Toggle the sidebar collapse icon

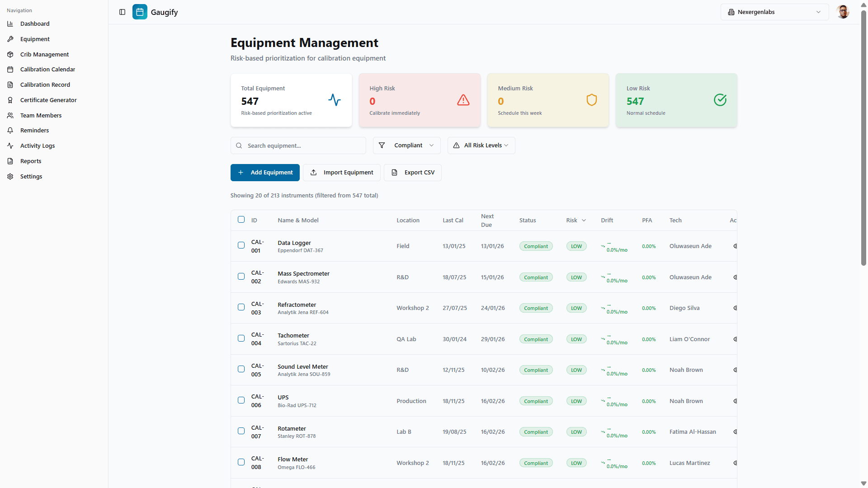[x=122, y=12]
